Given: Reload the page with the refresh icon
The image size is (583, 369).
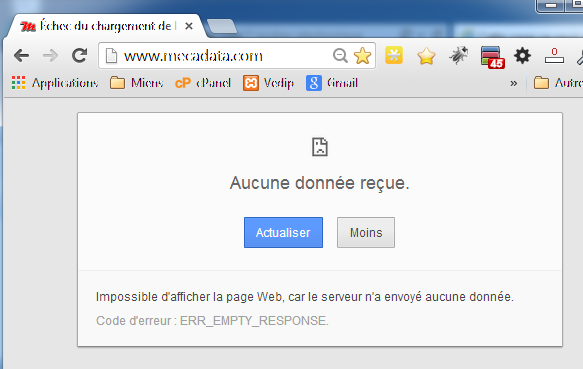Looking at the screenshot, I should [80, 56].
